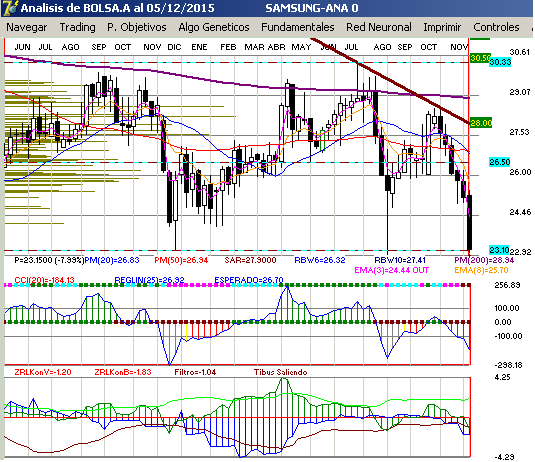535x462 pixels.
Task: Click the PM(200)=28.94 indicator label
Action: pos(484,260)
